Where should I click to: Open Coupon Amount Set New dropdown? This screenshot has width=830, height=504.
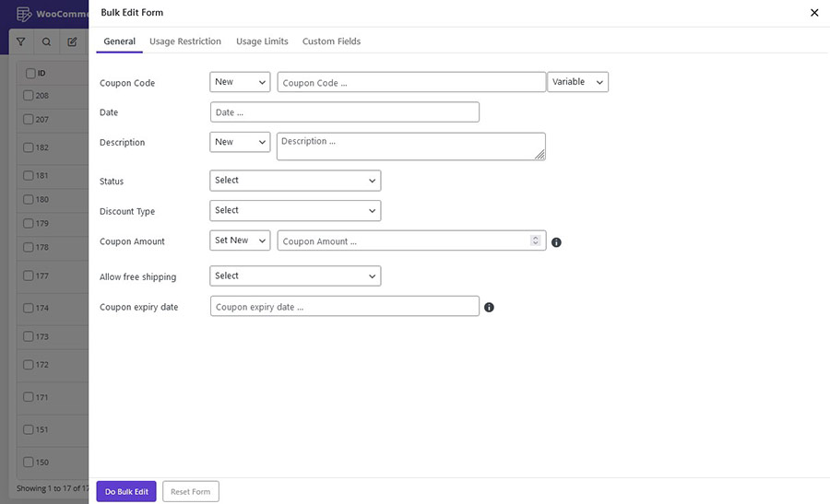240,240
